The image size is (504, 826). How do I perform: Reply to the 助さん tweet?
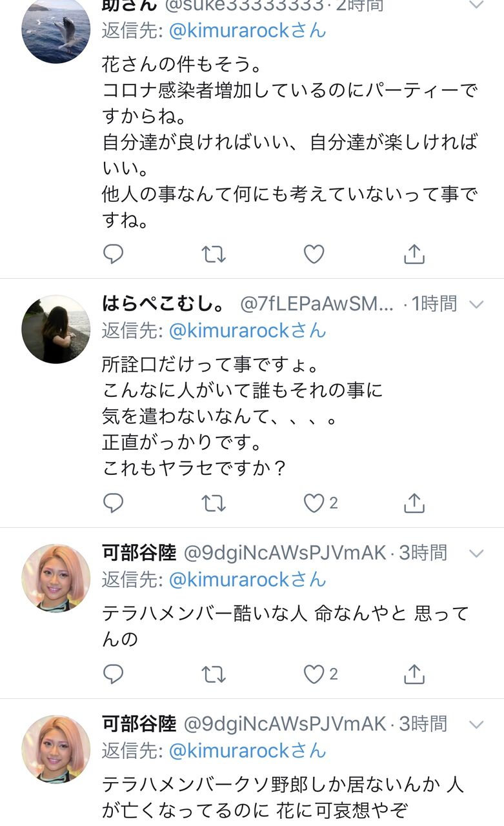[x=113, y=254]
